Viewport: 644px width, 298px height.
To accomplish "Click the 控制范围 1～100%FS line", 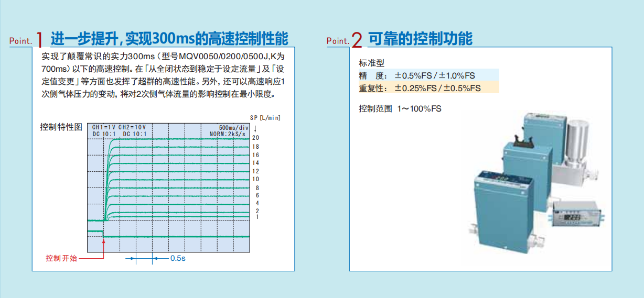I will click(x=400, y=109).
